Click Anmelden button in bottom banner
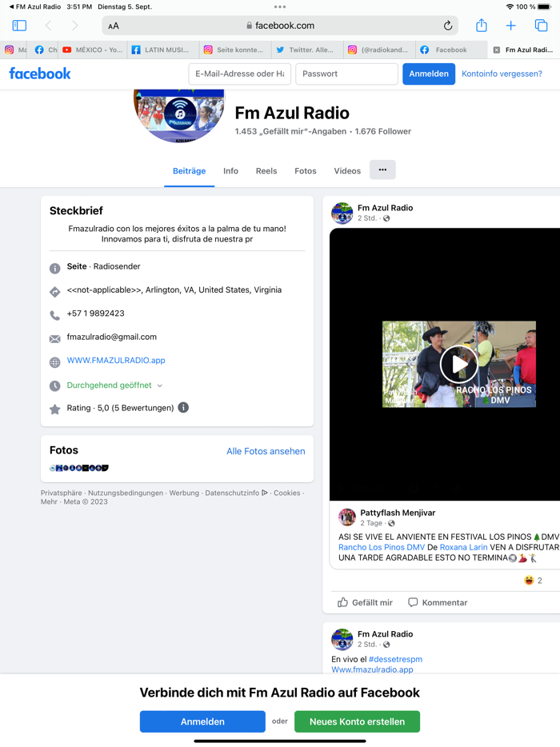The image size is (560, 747). (x=202, y=721)
